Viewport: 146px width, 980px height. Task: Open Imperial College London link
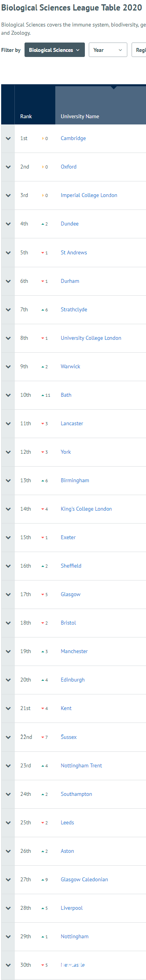(89, 195)
